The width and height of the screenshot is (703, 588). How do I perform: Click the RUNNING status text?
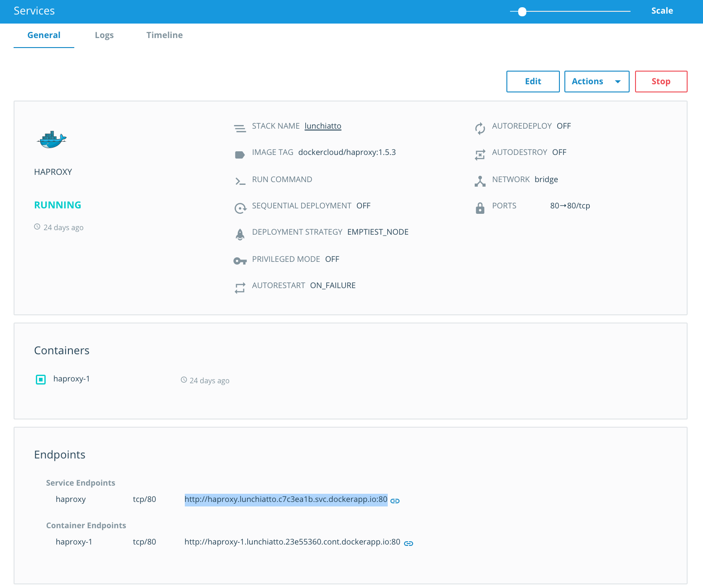pos(58,205)
